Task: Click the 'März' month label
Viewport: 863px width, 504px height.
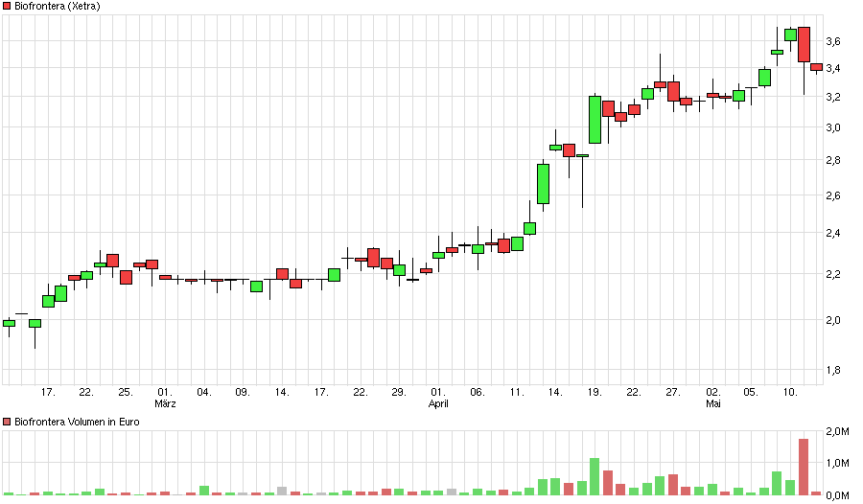Action: 165,403
